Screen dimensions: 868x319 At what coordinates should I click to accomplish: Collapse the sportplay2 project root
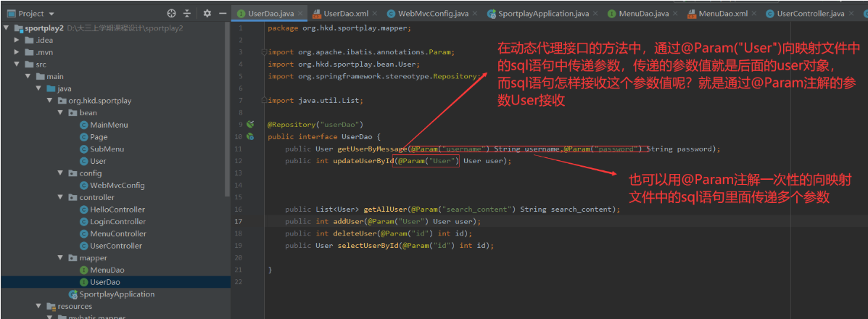[6, 28]
